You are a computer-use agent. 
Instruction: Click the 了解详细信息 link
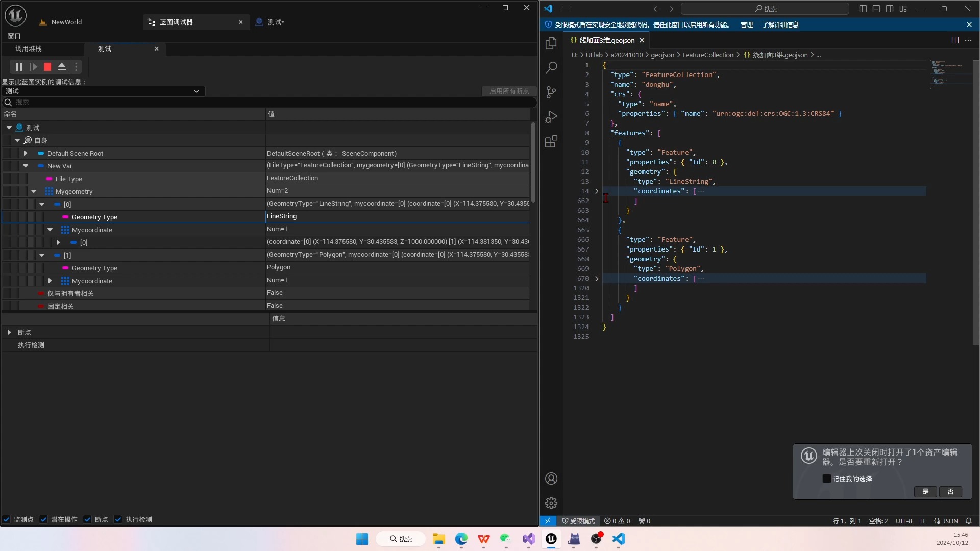pyautogui.click(x=780, y=24)
